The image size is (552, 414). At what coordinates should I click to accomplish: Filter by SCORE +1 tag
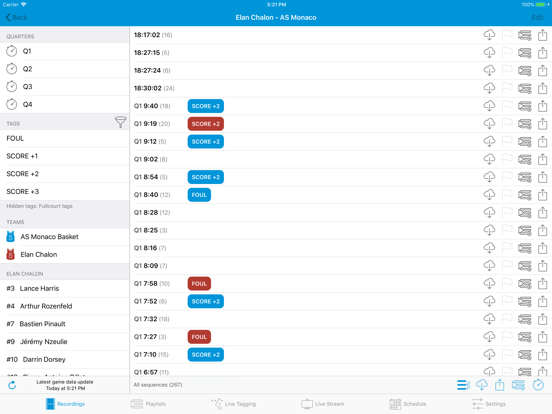point(65,156)
